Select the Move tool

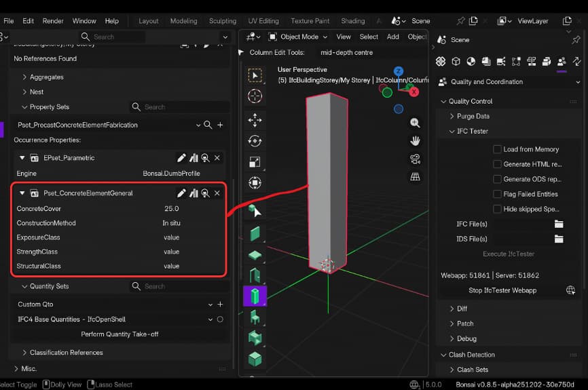pyautogui.click(x=255, y=120)
